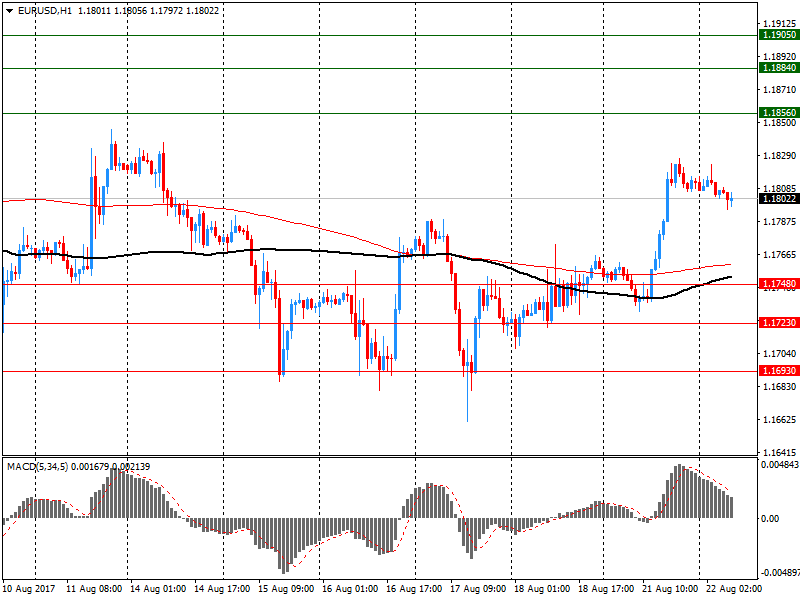Image resolution: width=800 pixels, height=600 pixels.
Task: Click the 1.18085 price scale value
Action: point(780,189)
